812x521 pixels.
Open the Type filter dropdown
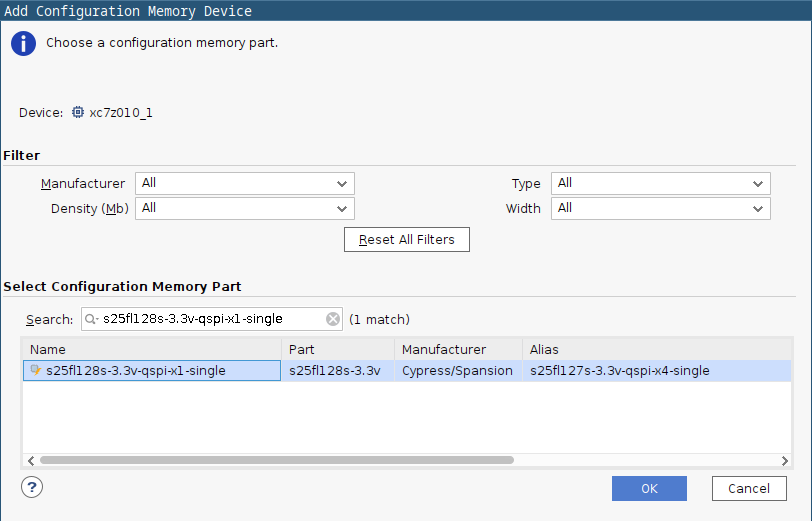pyautogui.click(x=661, y=183)
